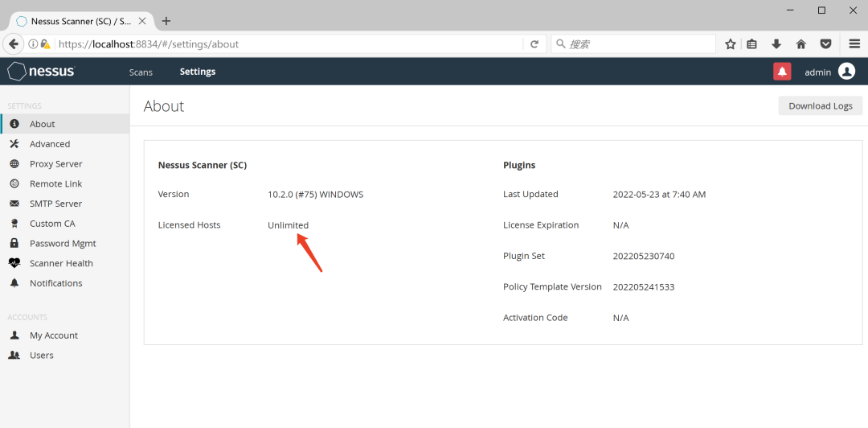The image size is (868, 428).
Task: Click the Policy Template Version 202205241533
Action: (644, 287)
